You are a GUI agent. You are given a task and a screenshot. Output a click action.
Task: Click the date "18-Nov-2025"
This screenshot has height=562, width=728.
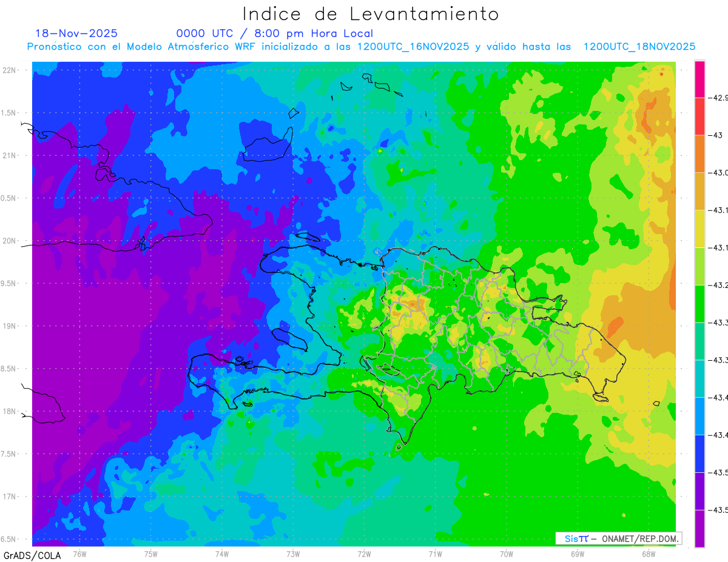(76, 33)
